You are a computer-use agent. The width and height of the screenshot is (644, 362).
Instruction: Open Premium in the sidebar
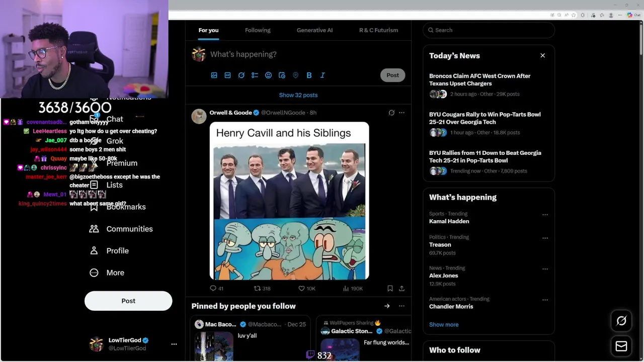pyautogui.click(x=114, y=163)
